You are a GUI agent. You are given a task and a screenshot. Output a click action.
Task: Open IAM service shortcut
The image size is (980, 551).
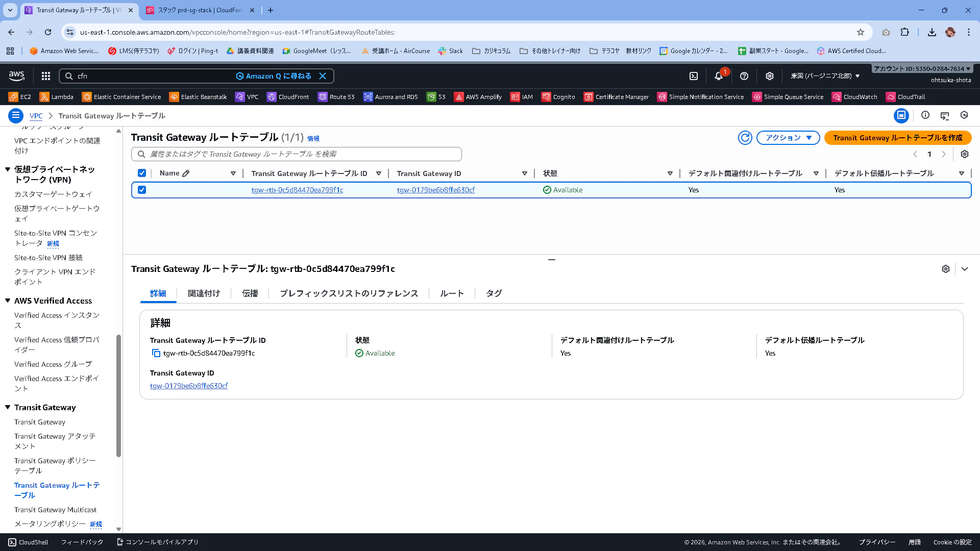pyautogui.click(x=522, y=97)
